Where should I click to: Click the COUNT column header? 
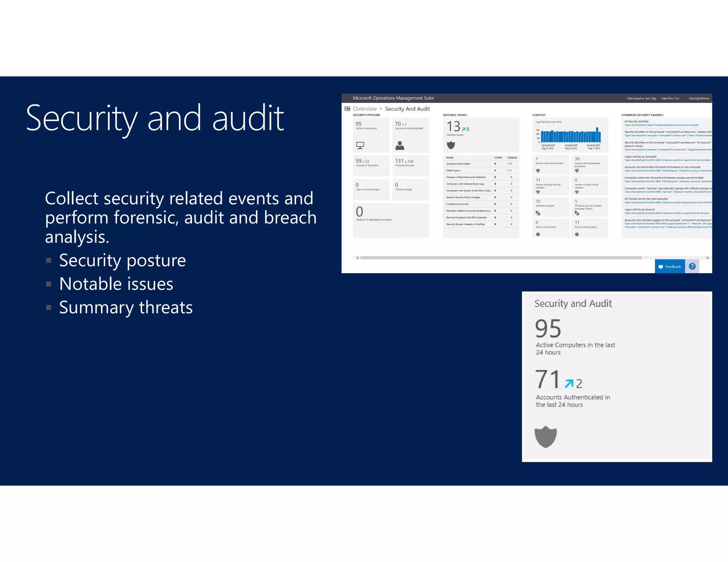click(x=498, y=158)
